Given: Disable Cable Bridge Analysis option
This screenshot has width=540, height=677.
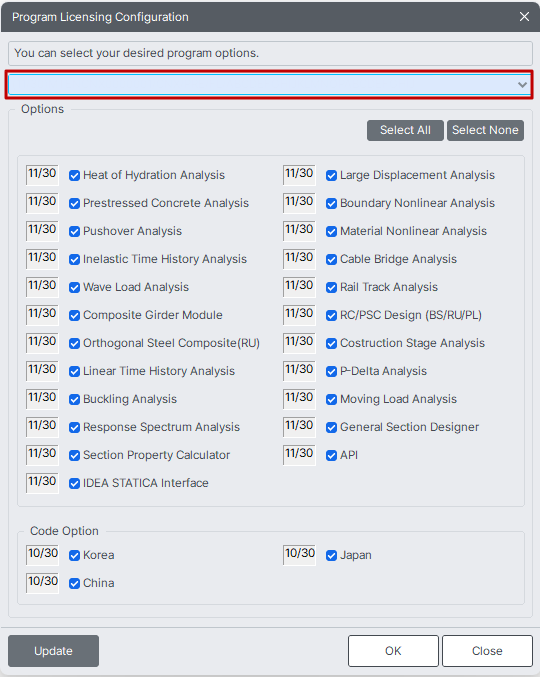Looking at the screenshot, I should [331, 259].
